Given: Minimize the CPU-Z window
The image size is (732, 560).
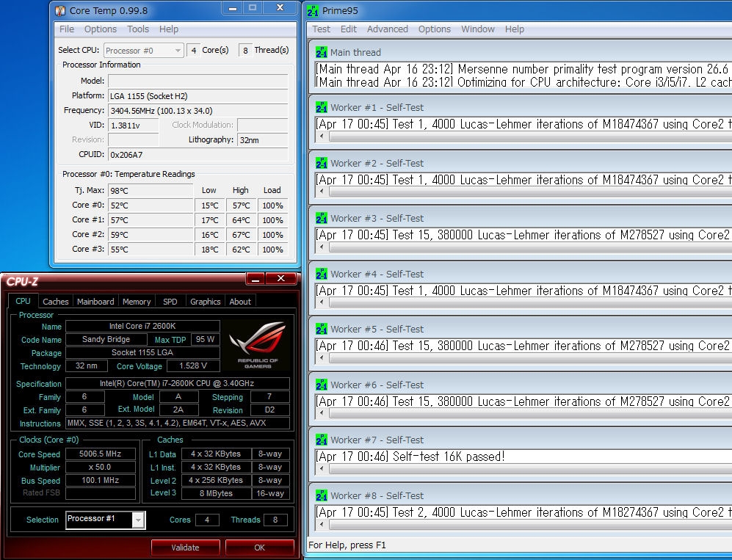Looking at the screenshot, I should click(256, 279).
